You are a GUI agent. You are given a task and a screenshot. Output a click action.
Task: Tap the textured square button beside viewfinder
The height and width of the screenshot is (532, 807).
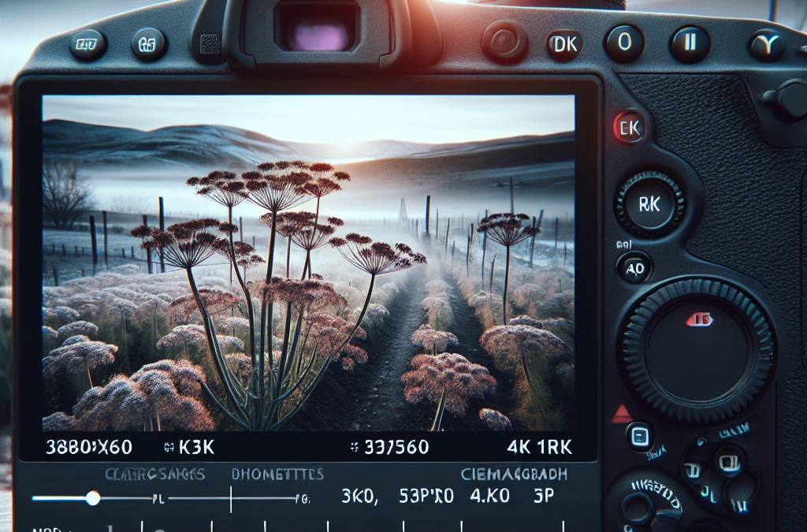pos(210,44)
